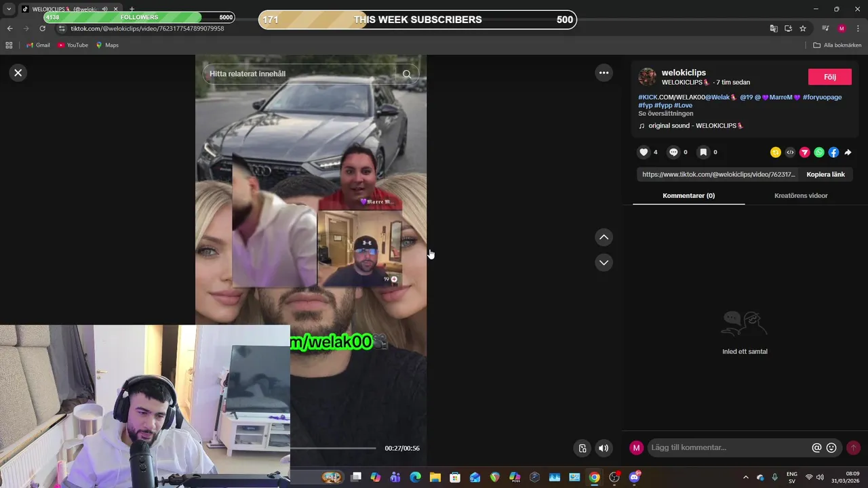Open File Explorer from taskbar
Image resolution: width=868 pixels, height=488 pixels.
(435, 477)
